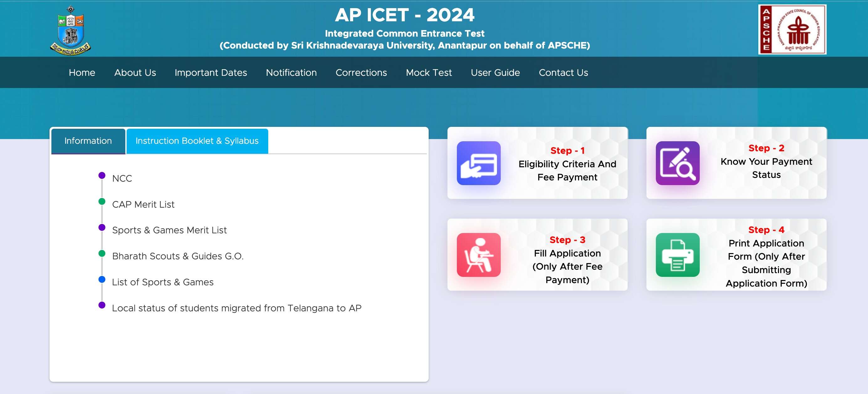Open the NCC link

click(122, 178)
